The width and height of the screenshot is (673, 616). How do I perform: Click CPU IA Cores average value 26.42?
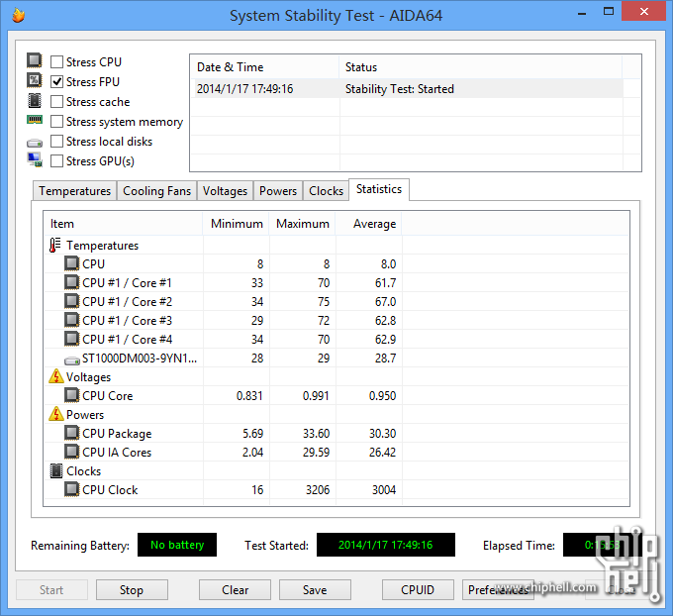[x=382, y=453]
